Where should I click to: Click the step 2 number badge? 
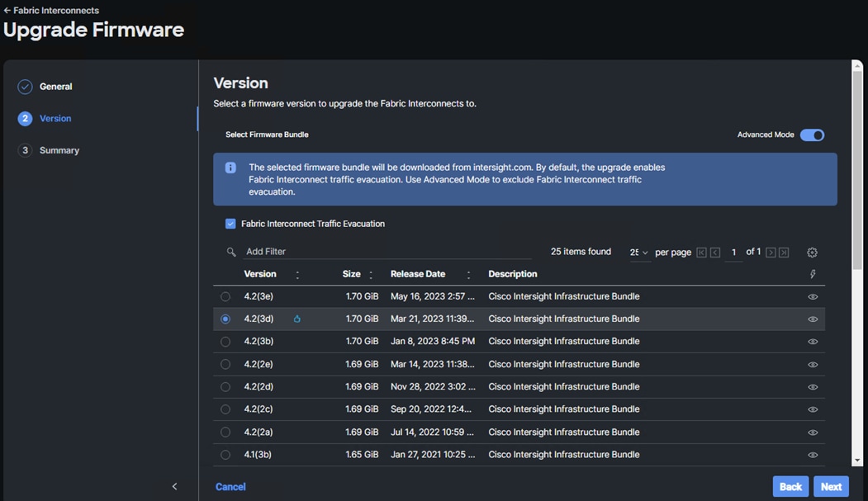click(x=25, y=118)
